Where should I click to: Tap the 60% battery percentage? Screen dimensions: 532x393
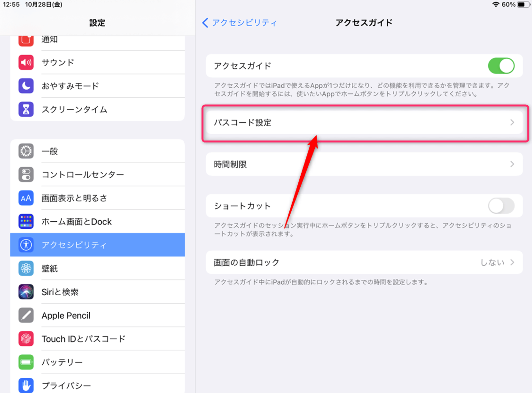(508, 5)
